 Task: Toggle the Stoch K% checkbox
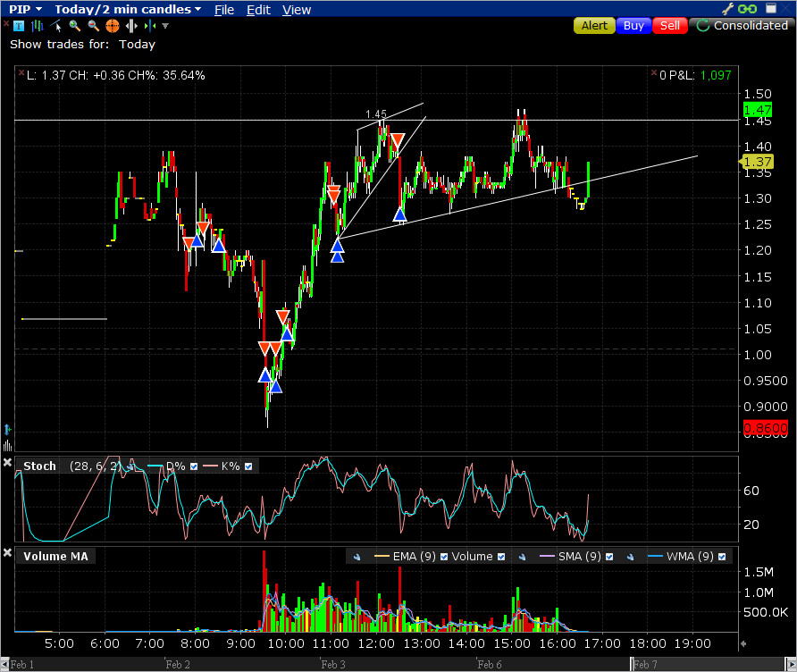click(x=248, y=466)
